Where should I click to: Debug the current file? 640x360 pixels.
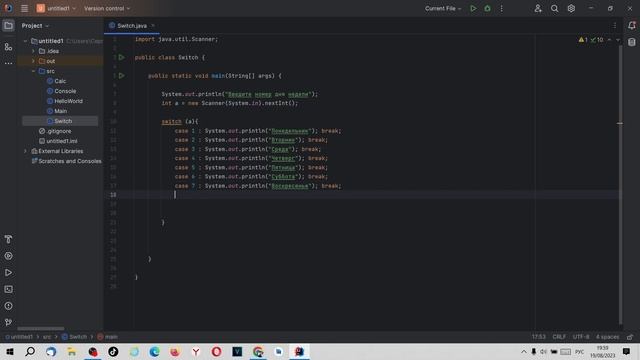click(487, 8)
